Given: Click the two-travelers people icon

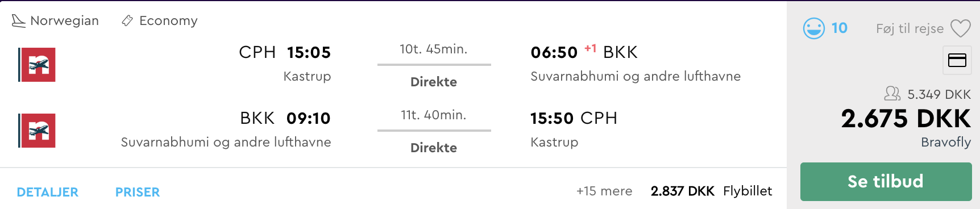Looking at the screenshot, I should pos(892,93).
